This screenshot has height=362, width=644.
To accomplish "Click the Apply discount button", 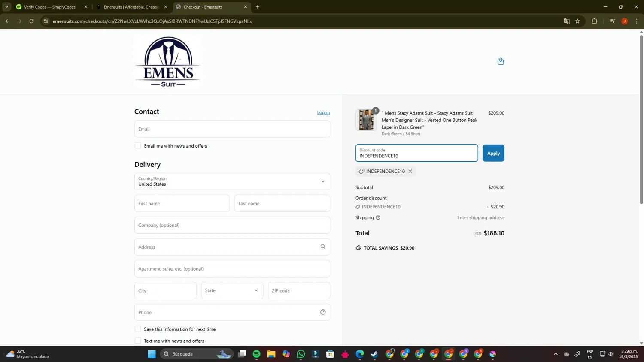I will click(493, 153).
